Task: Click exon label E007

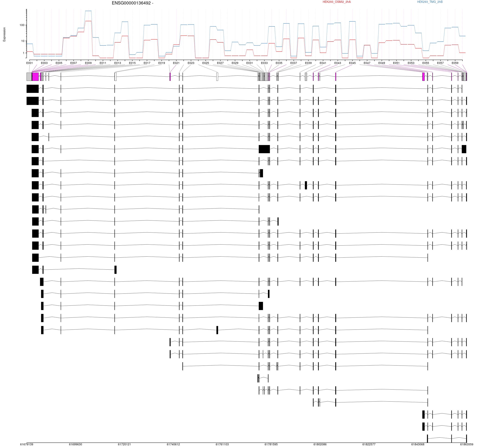Action: point(74,63)
